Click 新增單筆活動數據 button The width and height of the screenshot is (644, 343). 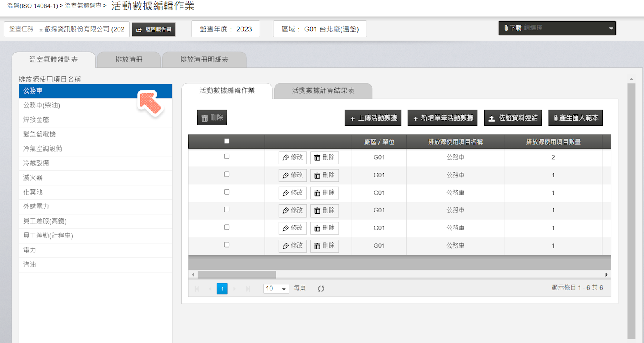(442, 118)
